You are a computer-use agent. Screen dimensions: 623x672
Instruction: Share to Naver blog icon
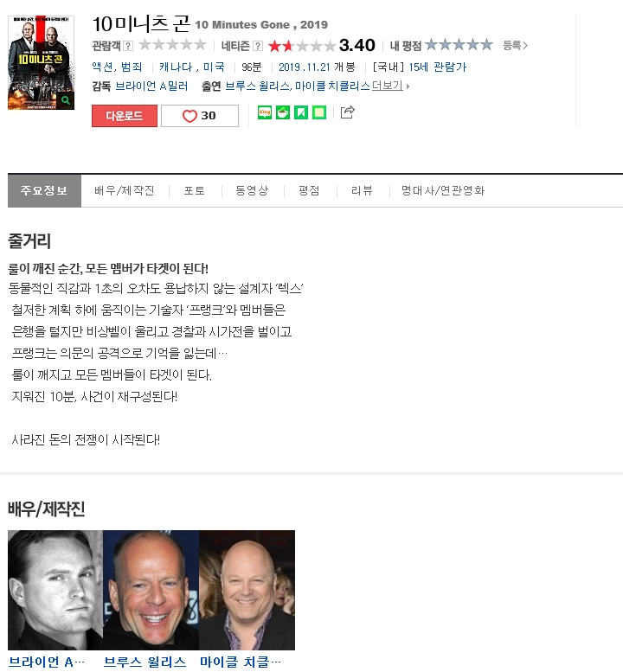pyautogui.click(x=265, y=112)
